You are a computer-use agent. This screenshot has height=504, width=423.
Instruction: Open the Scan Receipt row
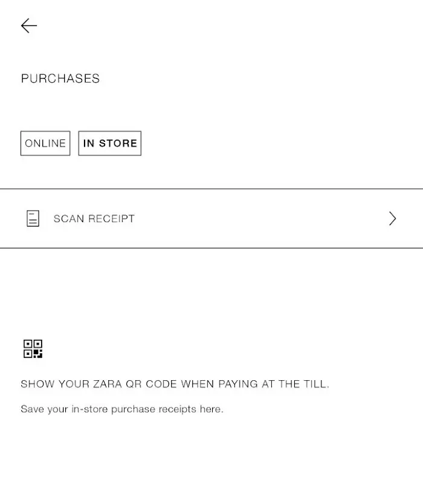coord(211,219)
